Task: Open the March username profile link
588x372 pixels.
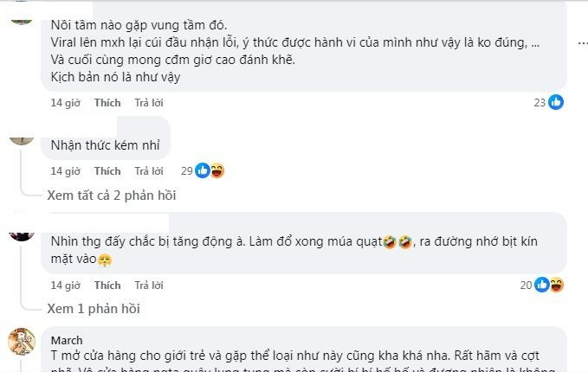Action: tap(67, 340)
